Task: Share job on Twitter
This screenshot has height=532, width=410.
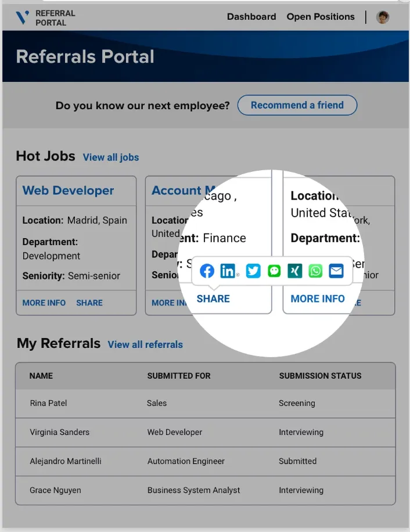Action: (x=253, y=271)
